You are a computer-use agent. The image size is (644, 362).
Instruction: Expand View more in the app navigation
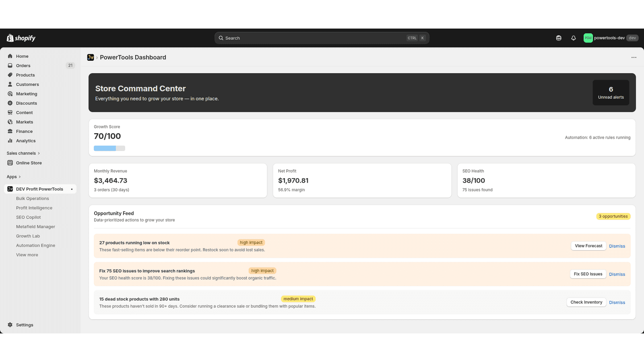point(27,255)
